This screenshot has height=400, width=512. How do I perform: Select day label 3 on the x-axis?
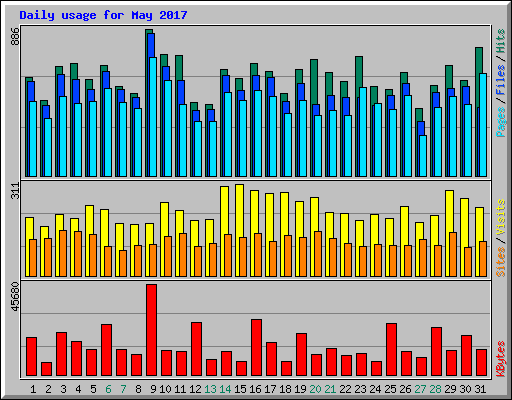coord(63,389)
